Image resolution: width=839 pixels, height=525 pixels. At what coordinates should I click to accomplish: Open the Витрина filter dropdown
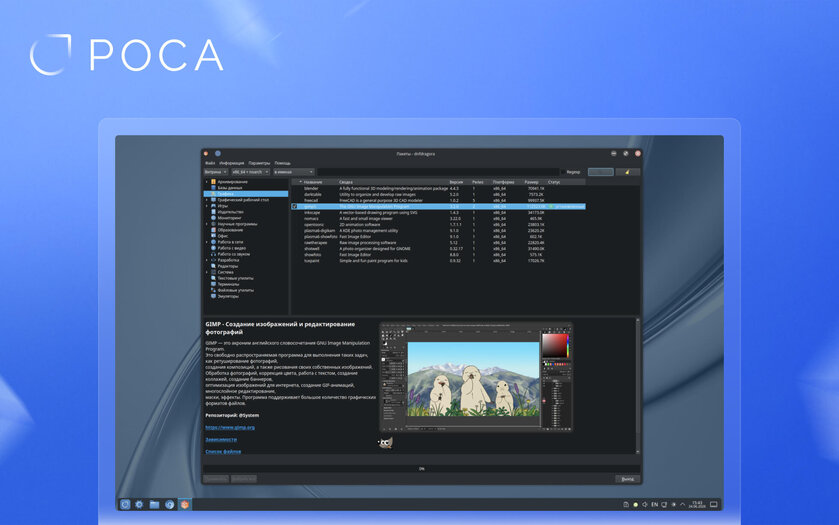point(216,172)
